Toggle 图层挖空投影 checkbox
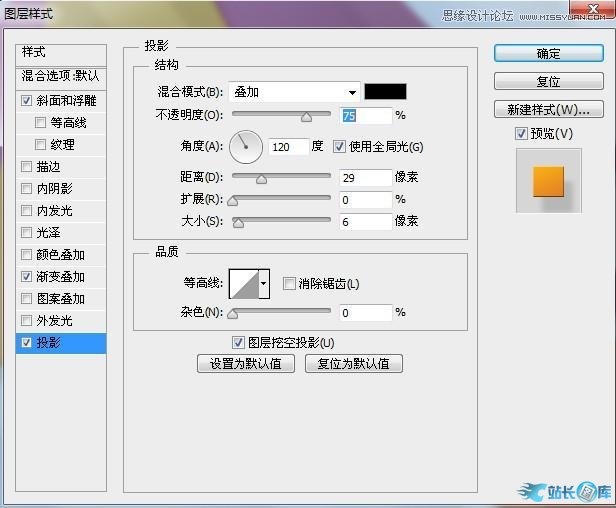Image resolution: width=616 pixels, height=508 pixels. (238, 342)
